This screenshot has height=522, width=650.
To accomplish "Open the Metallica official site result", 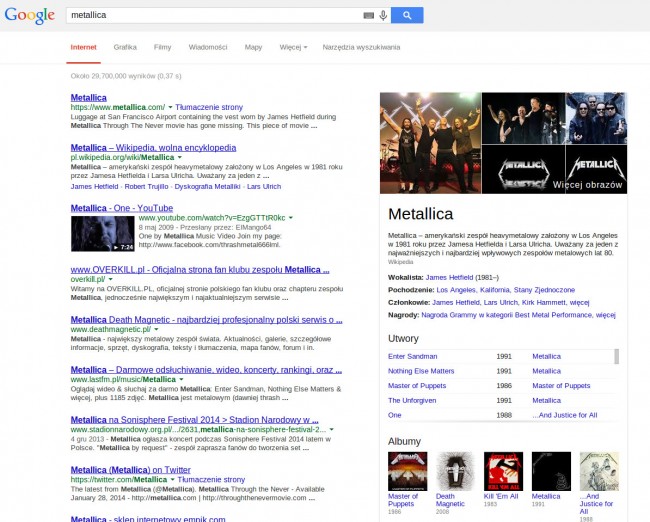I will (89, 98).
